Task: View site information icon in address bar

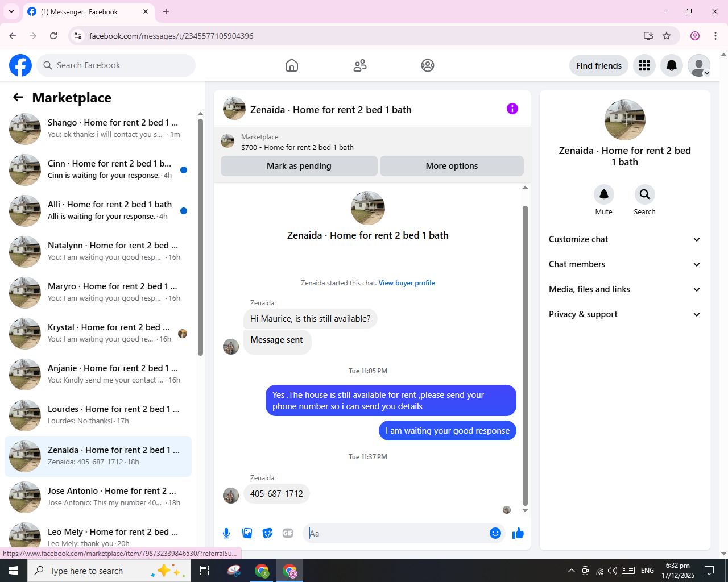Action: 78,36
